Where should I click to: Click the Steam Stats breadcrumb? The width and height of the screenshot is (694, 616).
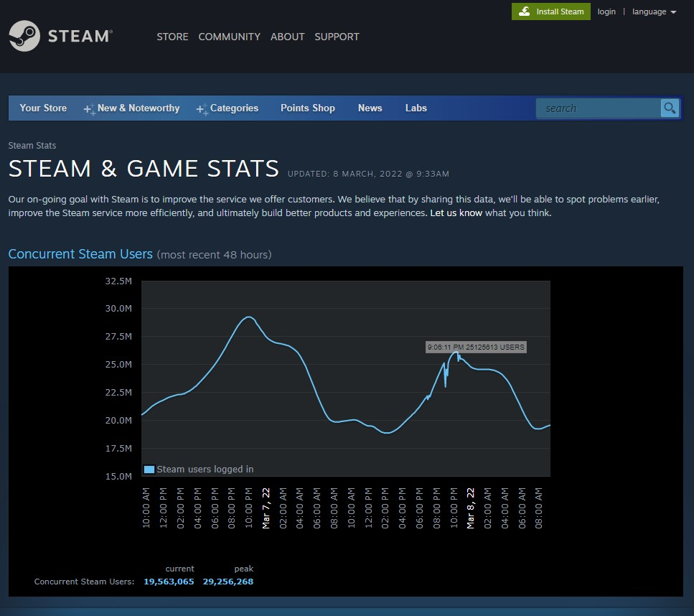click(x=32, y=145)
